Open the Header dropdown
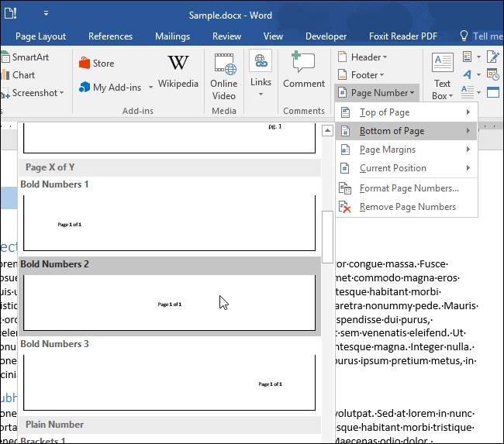 click(x=362, y=57)
